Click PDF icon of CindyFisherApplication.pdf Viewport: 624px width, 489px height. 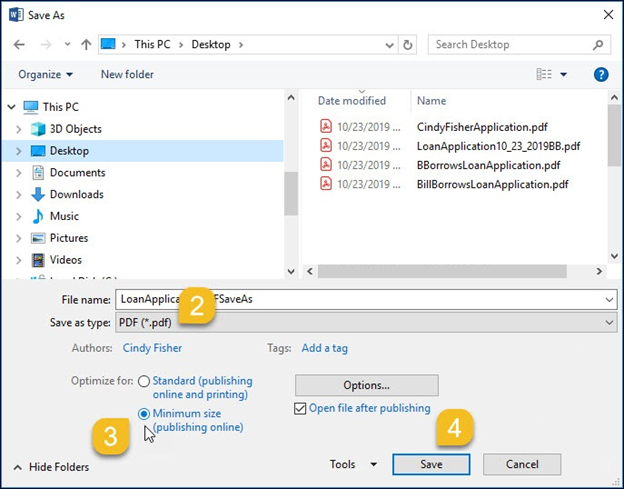[x=326, y=127]
